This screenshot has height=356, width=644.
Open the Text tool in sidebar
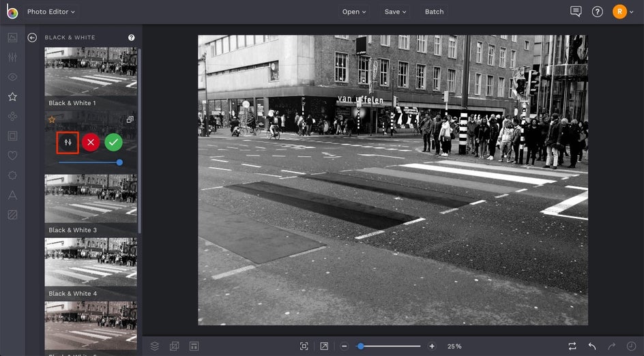pos(12,195)
